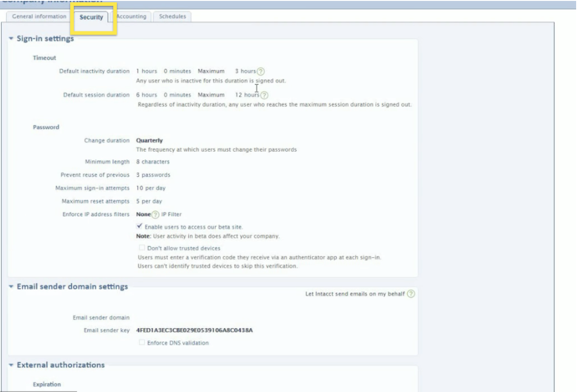Click the Email sender key value
The height and width of the screenshot is (392, 578).
(194, 330)
